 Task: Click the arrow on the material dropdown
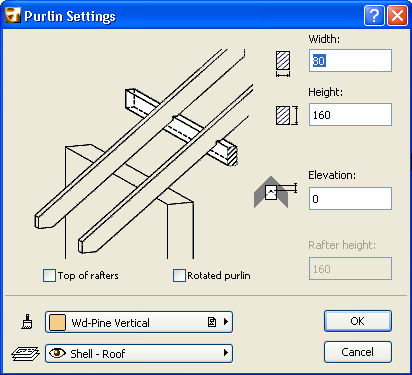point(226,322)
